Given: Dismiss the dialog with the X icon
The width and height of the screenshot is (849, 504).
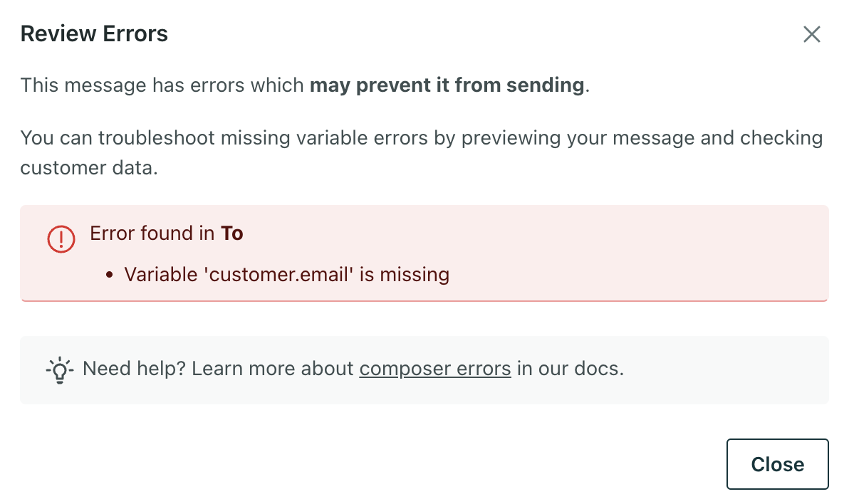Looking at the screenshot, I should [811, 34].
